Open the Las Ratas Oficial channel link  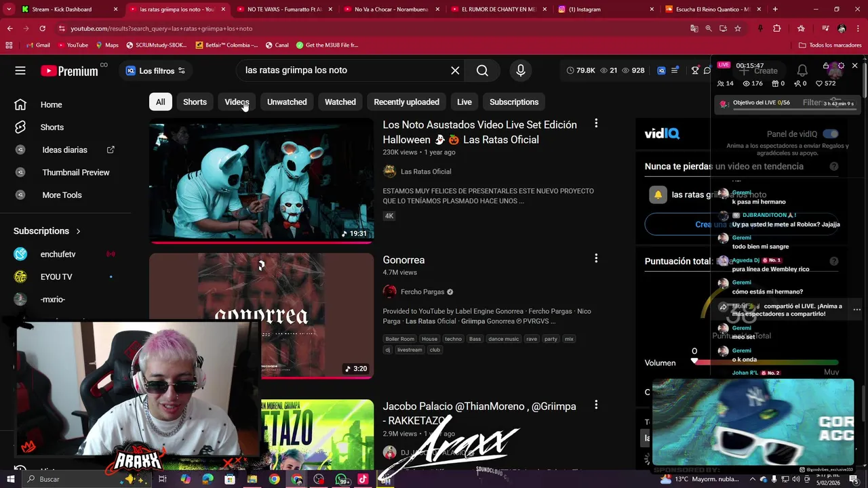click(x=425, y=171)
